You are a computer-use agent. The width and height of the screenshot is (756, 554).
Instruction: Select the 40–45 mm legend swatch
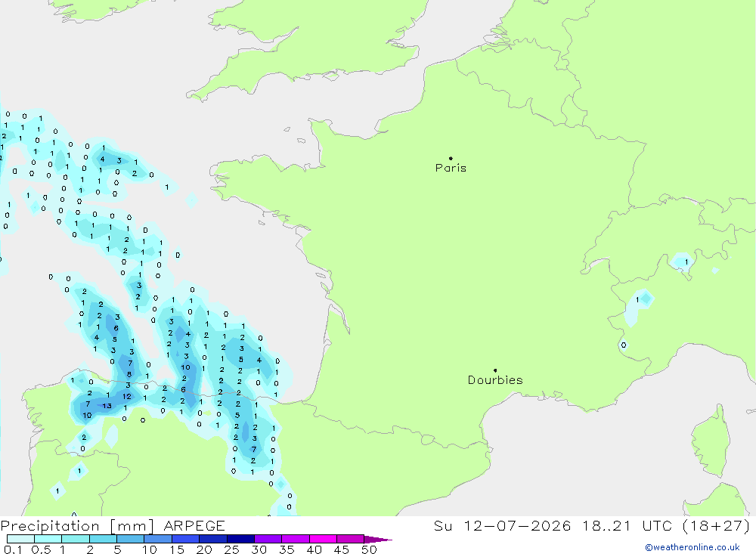pyautogui.click(x=323, y=539)
